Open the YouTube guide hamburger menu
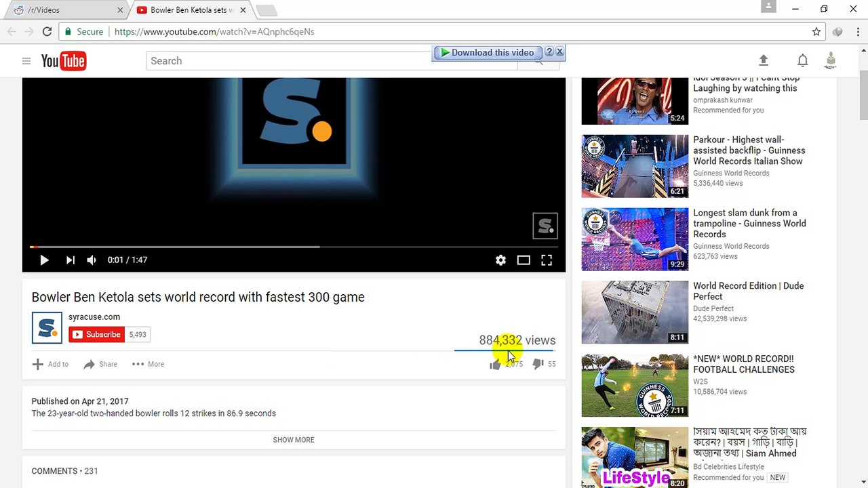This screenshot has width=868, height=488. tap(26, 61)
